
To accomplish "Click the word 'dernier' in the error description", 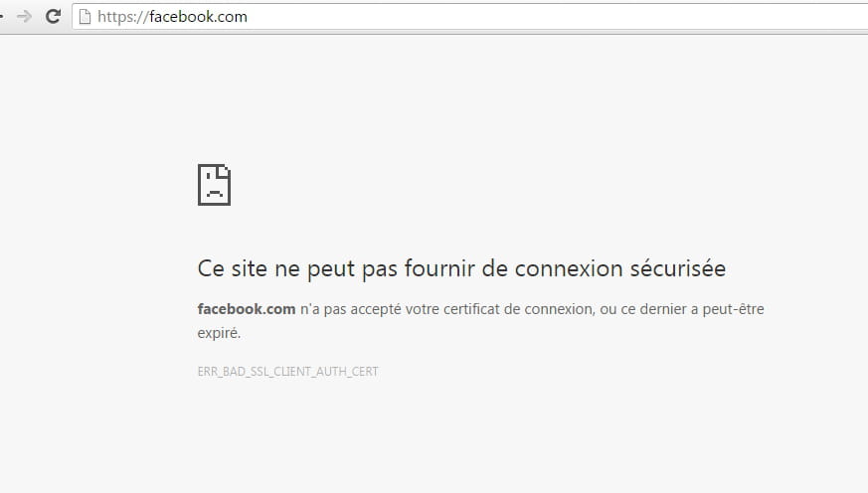I will tap(662, 309).
